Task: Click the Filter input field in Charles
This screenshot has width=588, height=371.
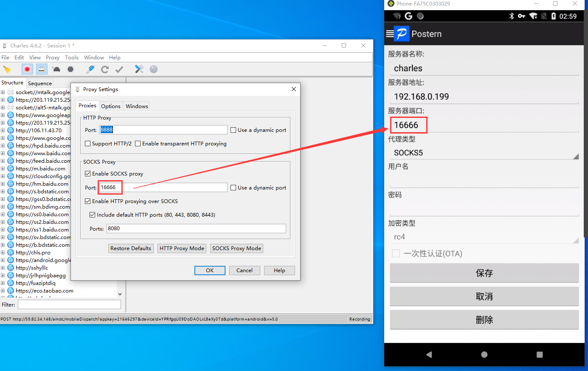Action: click(69, 304)
